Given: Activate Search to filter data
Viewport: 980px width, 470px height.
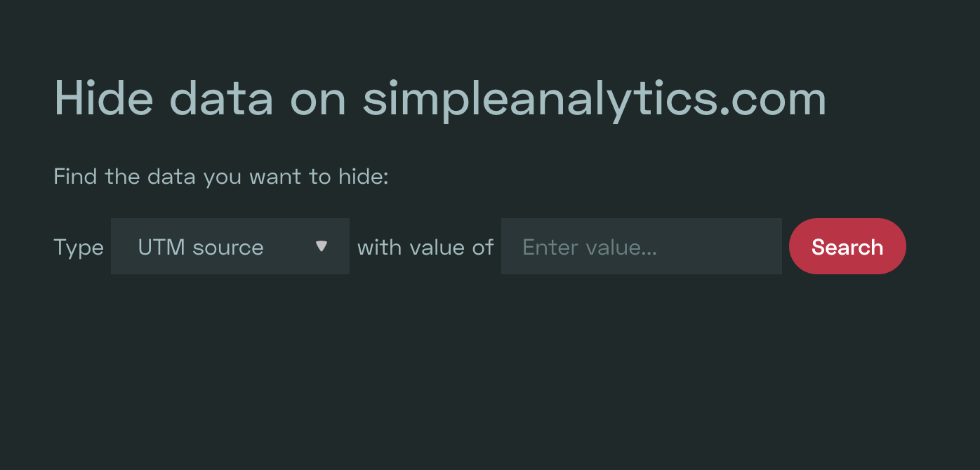Looking at the screenshot, I should tap(847, 246).
